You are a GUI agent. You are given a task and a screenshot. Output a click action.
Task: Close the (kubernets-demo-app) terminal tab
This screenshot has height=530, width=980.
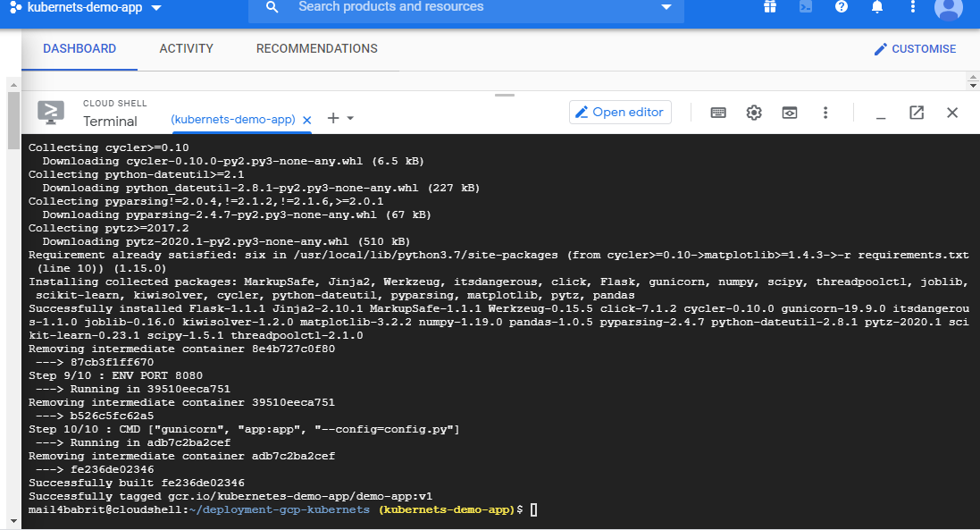click(x=307, y=120)
